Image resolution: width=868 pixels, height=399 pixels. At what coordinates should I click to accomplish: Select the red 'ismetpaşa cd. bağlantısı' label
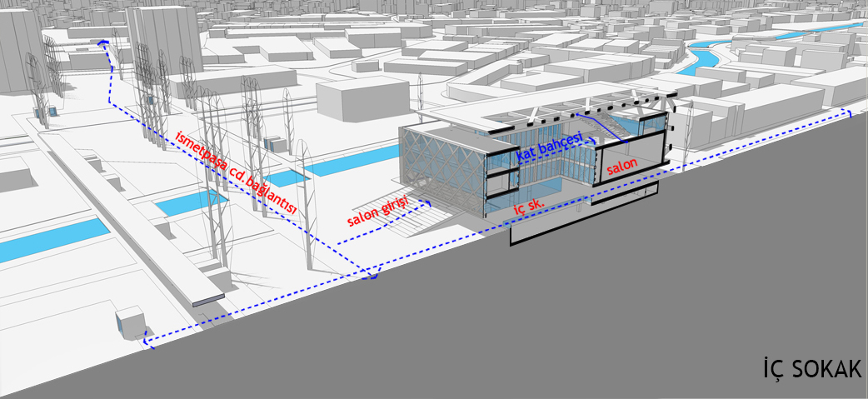tap(237, 171)
